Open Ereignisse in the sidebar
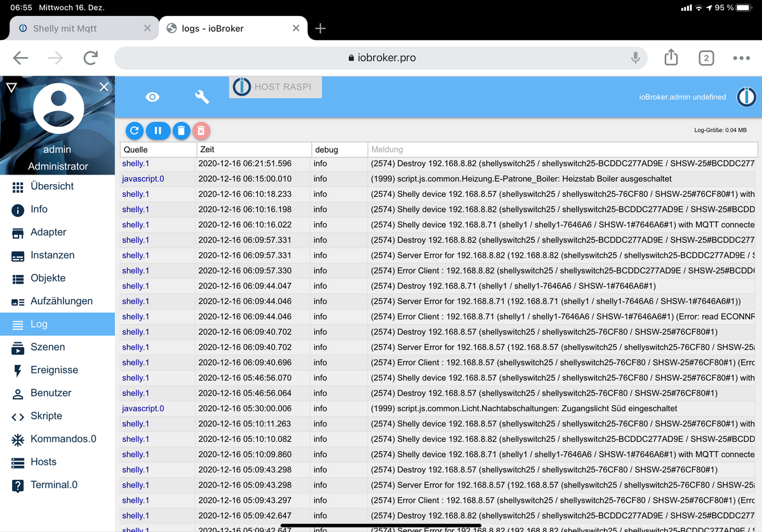The width and height of the screenshot is (762, 532). 57,369
